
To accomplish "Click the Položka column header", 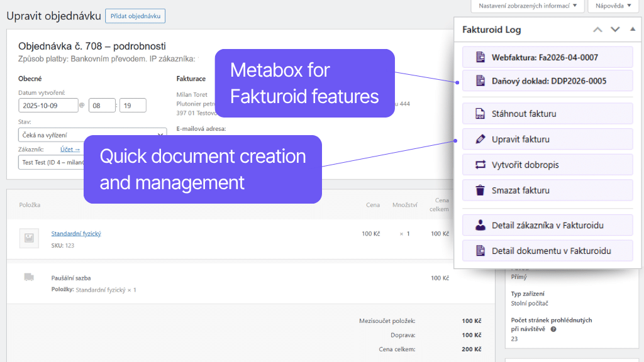I will coord(30,205).
